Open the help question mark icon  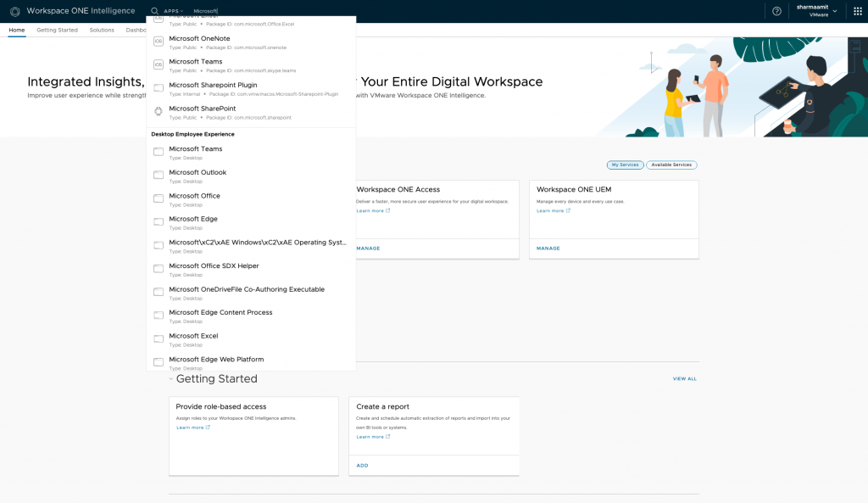pyautogui.click(x=776, y=11)
